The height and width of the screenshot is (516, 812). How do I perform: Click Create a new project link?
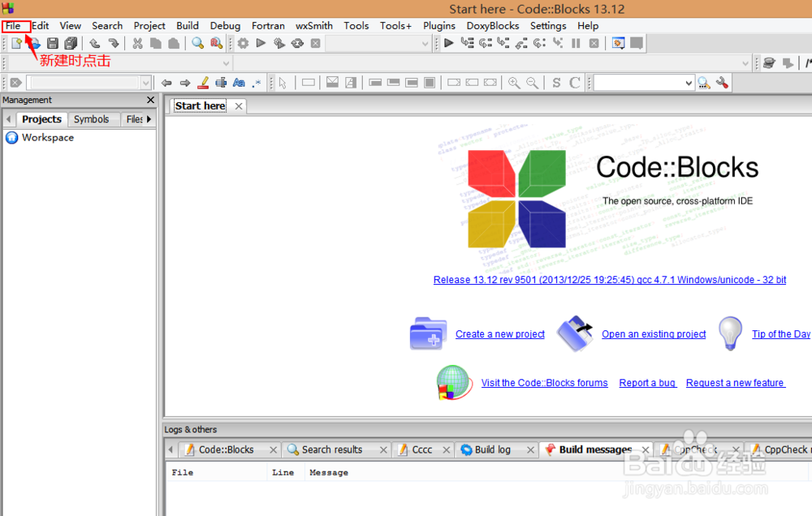(499, 334)
